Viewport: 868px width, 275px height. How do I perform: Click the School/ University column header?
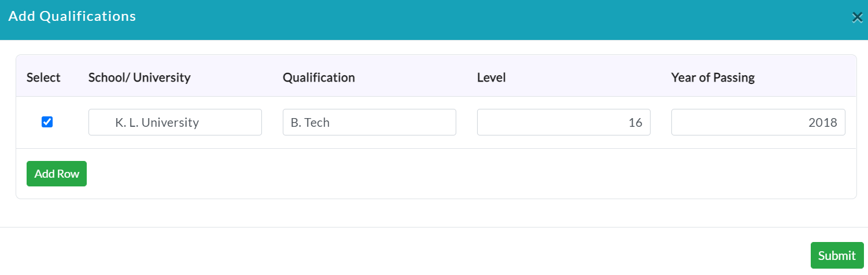[139, 78]
